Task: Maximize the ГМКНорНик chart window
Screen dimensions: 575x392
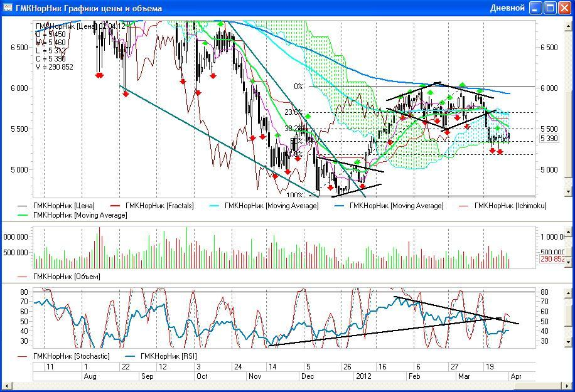Action: [x=550, y=8]
